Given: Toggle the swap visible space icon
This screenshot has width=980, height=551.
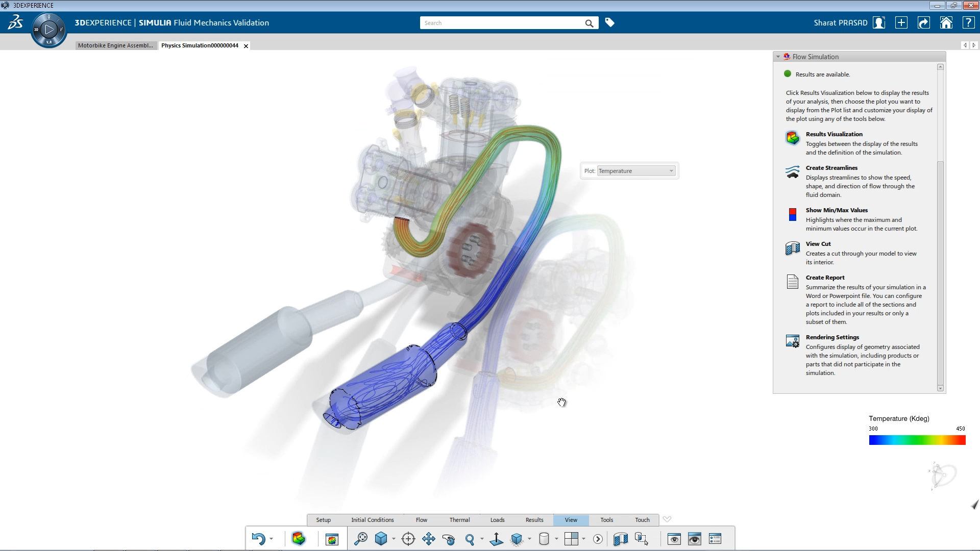Looking at the screenshot, I should 694,539.
